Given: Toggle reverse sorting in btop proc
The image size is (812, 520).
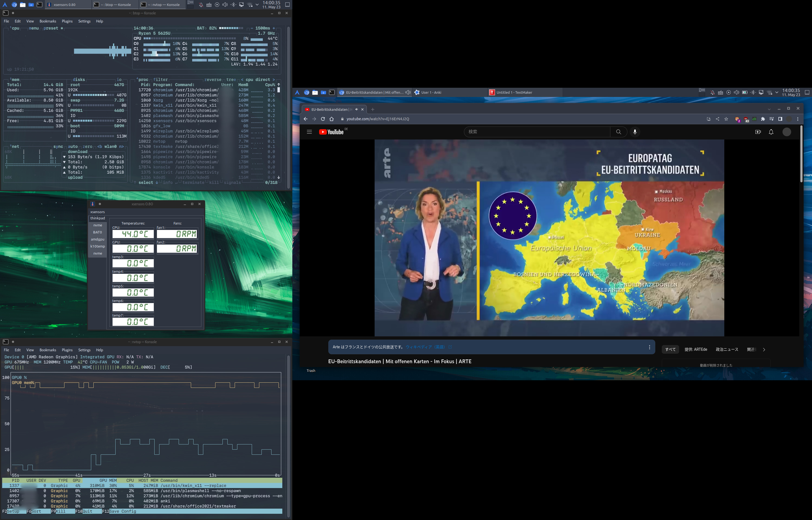Looking at the screenshot, I should pos(212,80).
